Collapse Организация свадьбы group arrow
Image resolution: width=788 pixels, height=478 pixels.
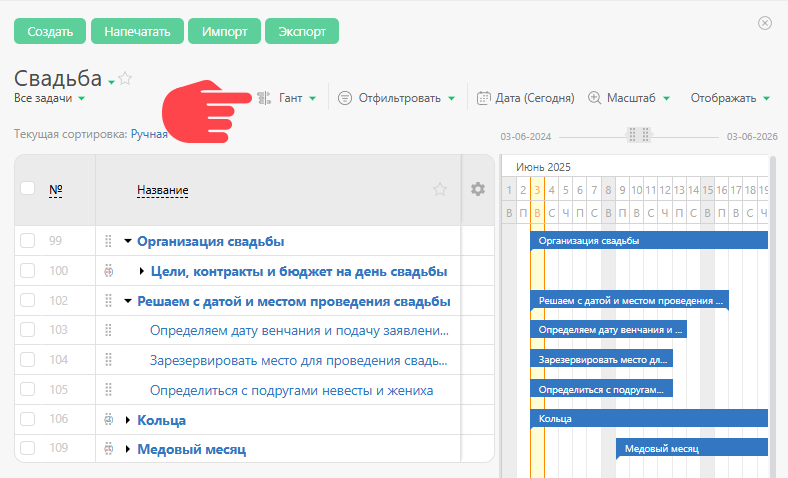coord(128,241)
